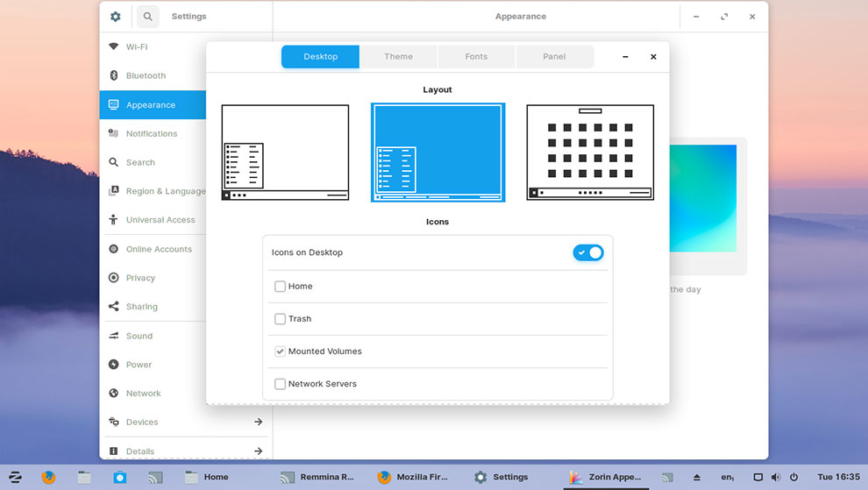Switch to the Desktop tab
Image resolution: width=868 pixels, height=490 pixels.
[321, 56]
